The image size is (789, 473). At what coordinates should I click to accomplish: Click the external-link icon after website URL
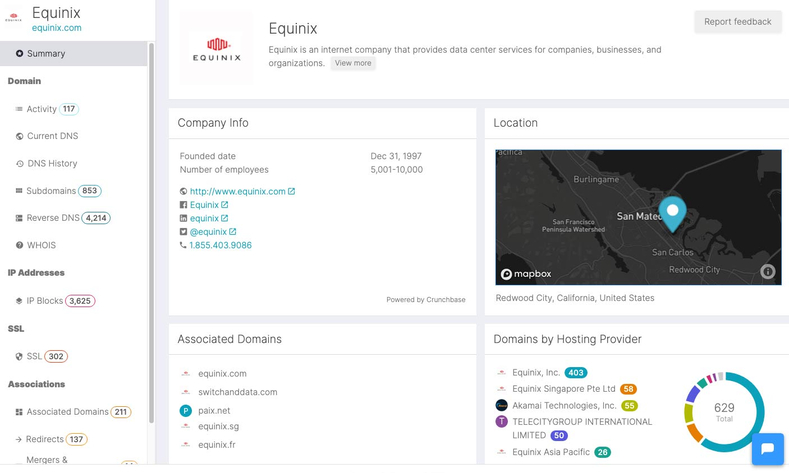291,191
